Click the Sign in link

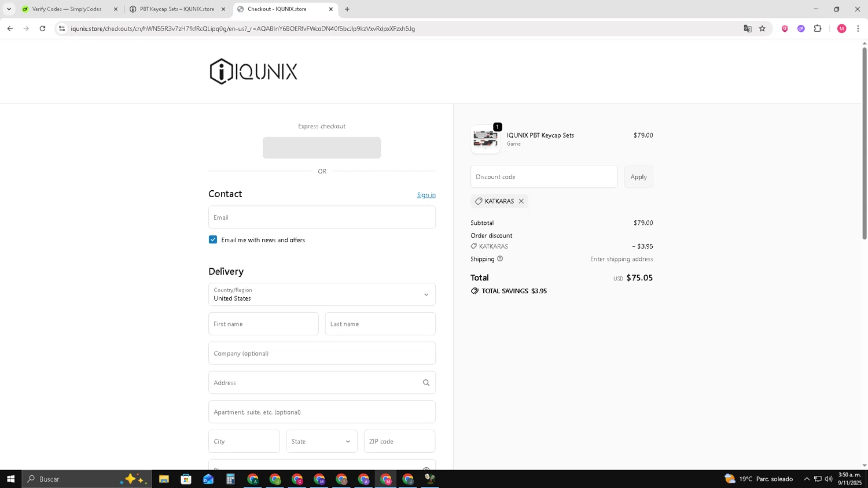click(x=426, y=195)
